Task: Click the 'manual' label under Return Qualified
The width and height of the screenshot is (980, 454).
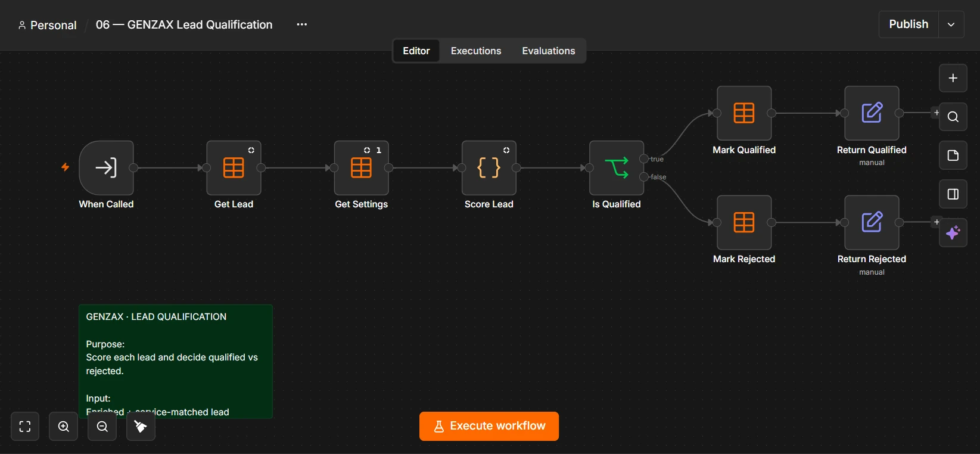Action: pos(872,163)
